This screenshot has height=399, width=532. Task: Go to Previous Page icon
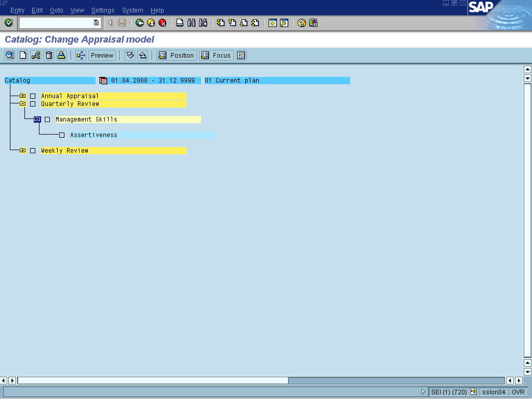coord(232,23)
